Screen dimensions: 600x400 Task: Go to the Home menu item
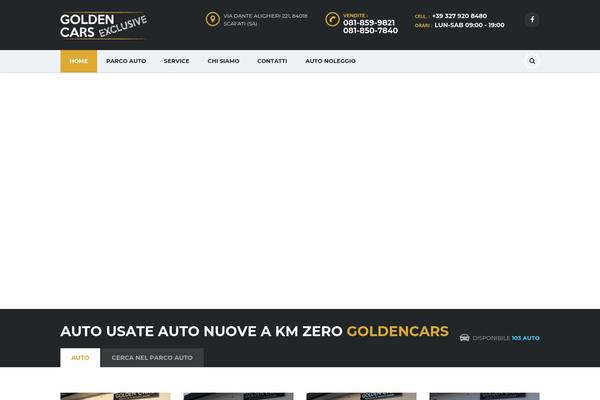pos(78,61)
